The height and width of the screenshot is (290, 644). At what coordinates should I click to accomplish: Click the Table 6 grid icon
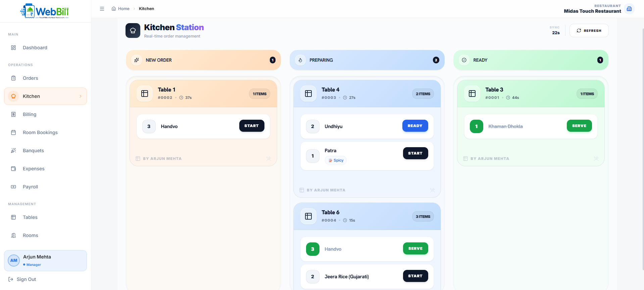tap(308, 216)
